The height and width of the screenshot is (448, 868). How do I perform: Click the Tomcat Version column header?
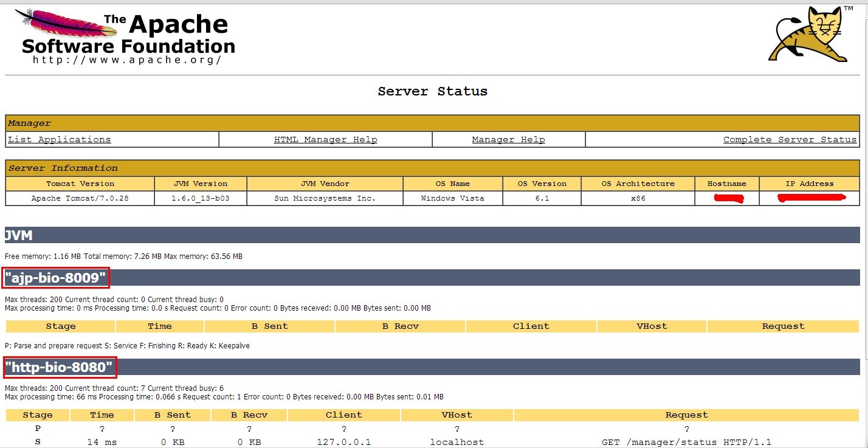click(80, 184)
